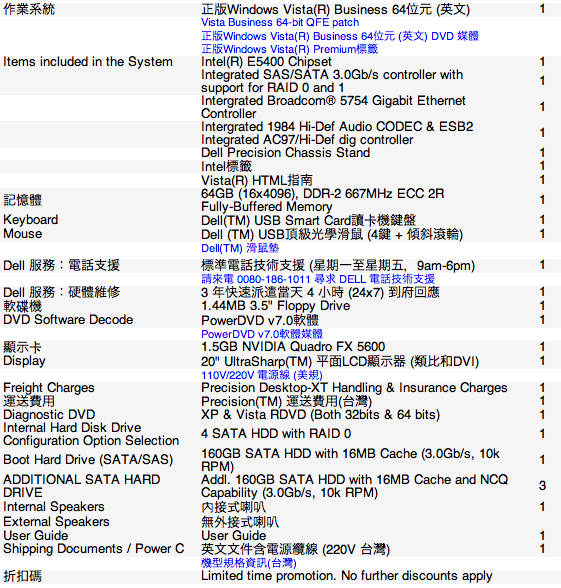Select the 'External Speakers' label
Image resolution: width=561 pixels, height=588 pixels.
pyautogui.click(x=56, y=522)
